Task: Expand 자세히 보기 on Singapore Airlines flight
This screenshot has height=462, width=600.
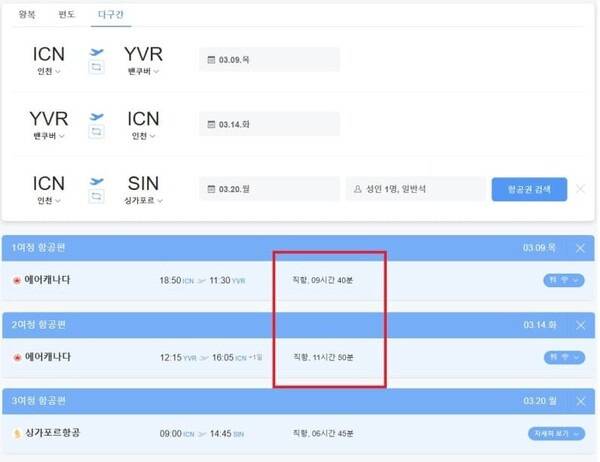Action: tap(554, 433)
